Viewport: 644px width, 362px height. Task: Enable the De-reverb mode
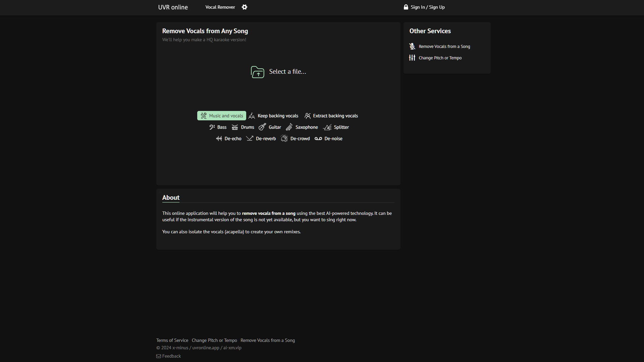point(261,138)
